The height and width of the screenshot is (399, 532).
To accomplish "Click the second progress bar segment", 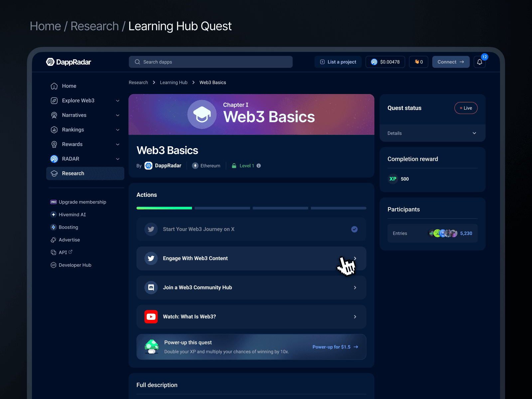I will pos(222,208).
